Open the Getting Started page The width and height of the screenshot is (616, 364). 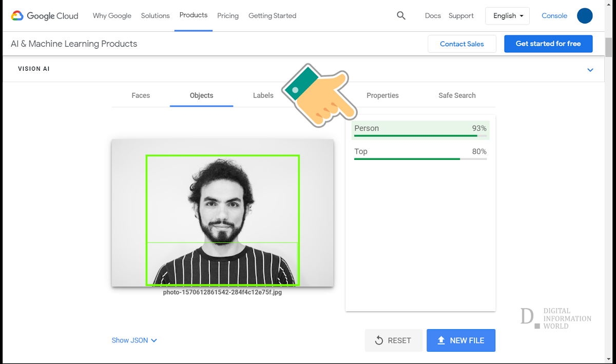click(272, 16)
